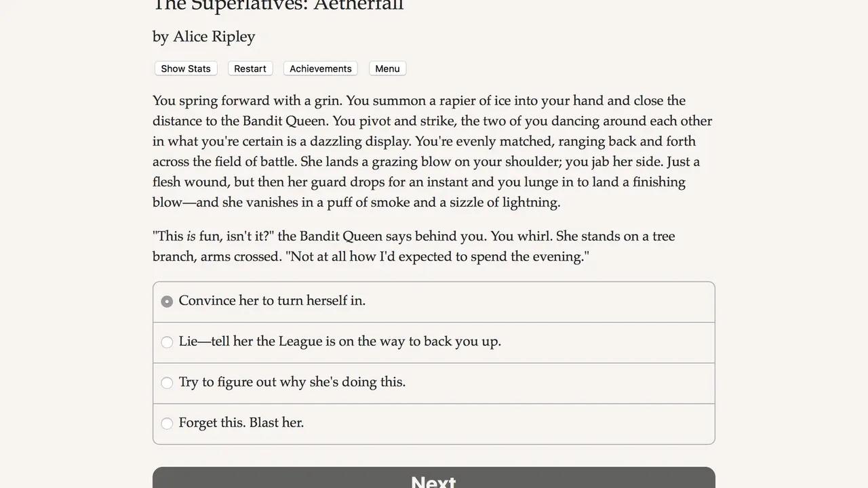868x488 pixels.
Task: Click the 'Lie—tell her the League' option text
Action: [340, 342]
